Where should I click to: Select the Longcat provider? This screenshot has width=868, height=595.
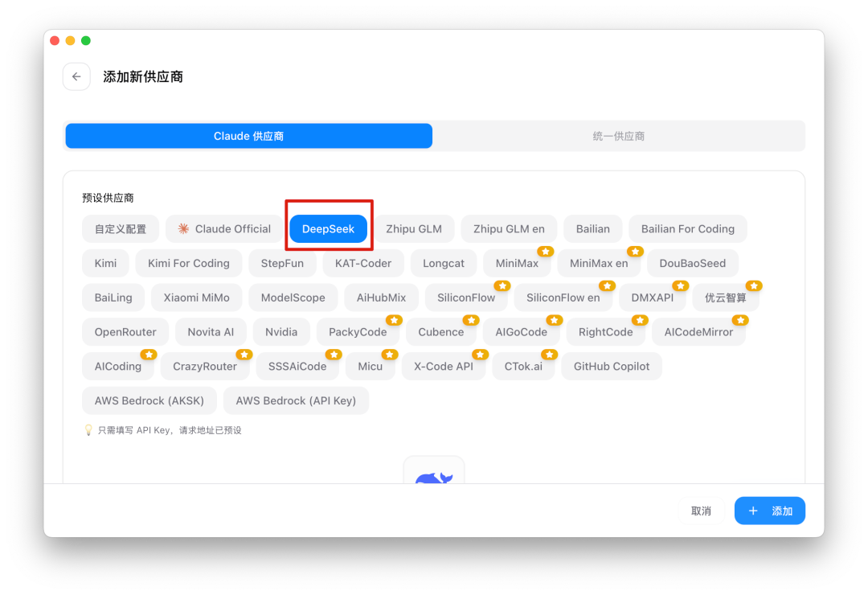pos(444,263)
